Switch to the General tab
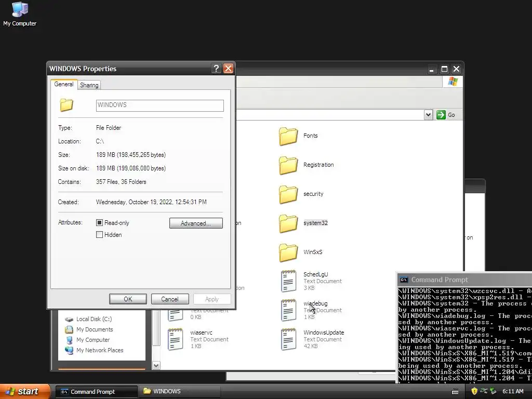Screen dimensions: 532x399 pos(64,84)
